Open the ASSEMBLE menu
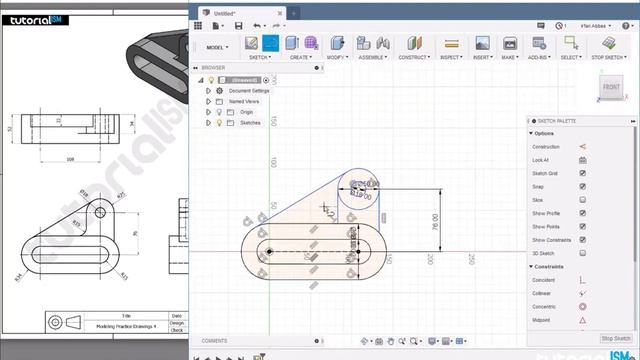This screenshot has width=640, height=360. (x=373, y=58)
